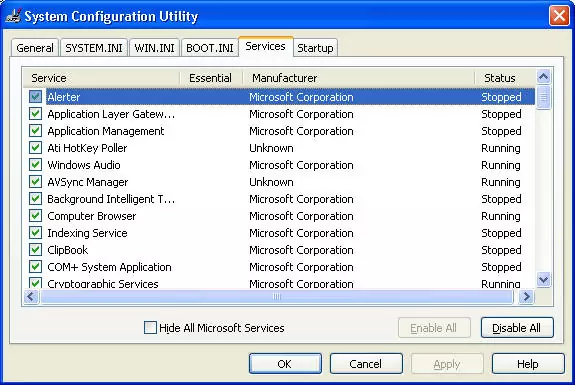Toggle the ClipBook service checkbox

tap(36, 250)
